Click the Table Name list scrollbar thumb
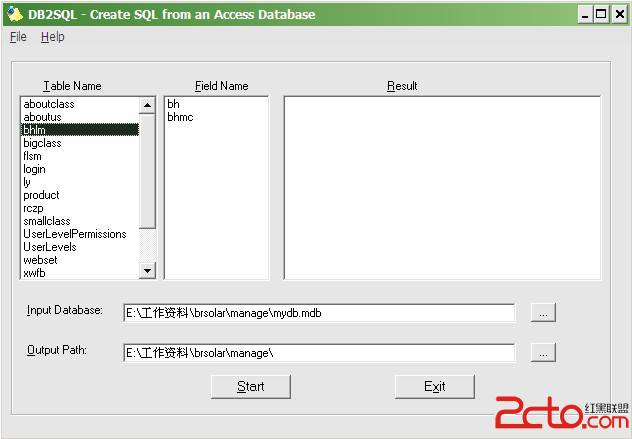 coord(147,171)
